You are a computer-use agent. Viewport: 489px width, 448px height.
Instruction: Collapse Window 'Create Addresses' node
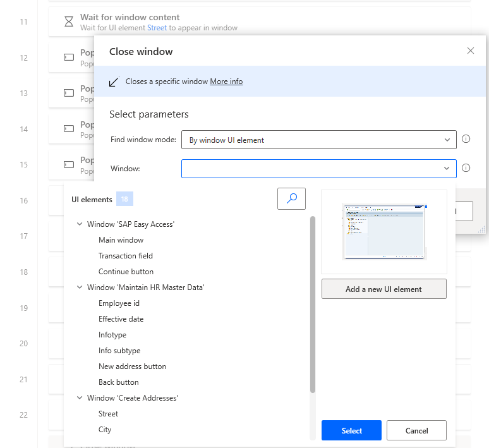point(80,398)
